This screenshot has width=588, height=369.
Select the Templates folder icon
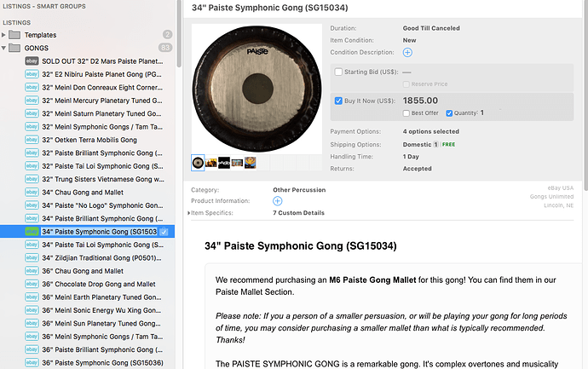[14, 34]
